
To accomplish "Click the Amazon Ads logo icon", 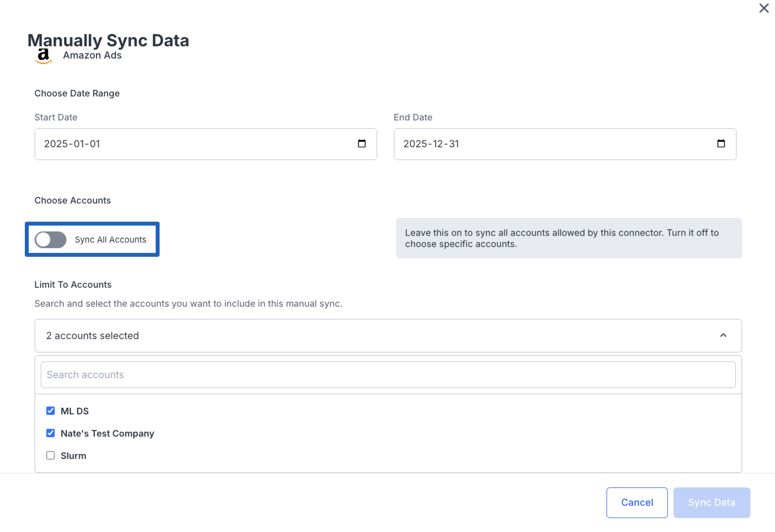I will [43, 56].
